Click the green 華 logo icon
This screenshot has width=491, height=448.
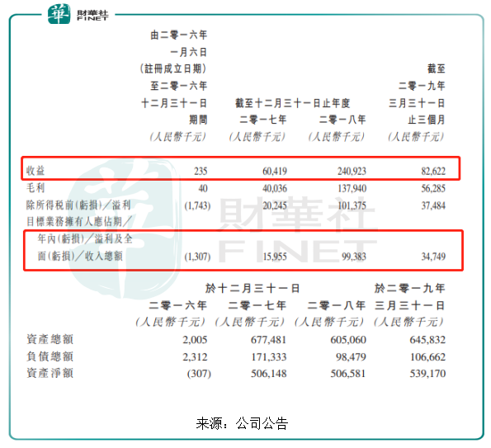click(x=59, y=14)
